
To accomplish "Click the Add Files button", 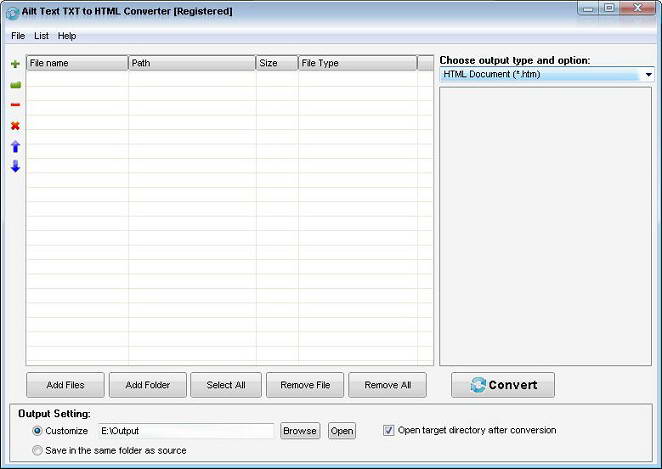I will [65, 385].
